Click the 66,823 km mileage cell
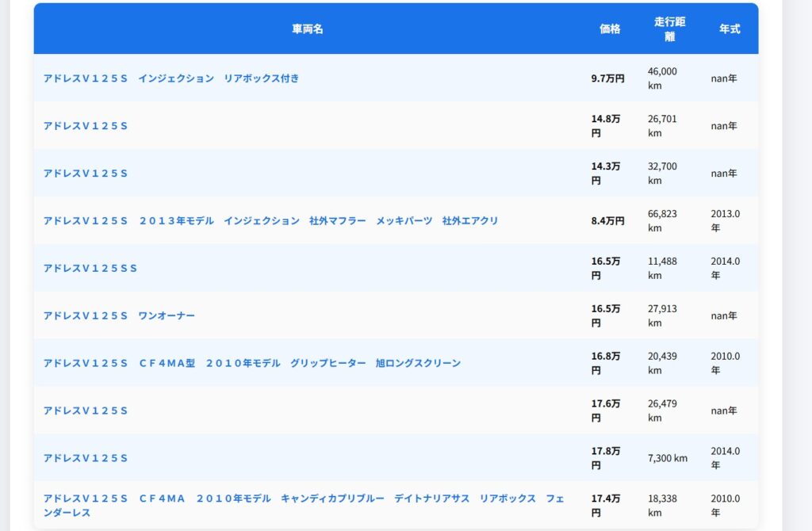Screen dimensions: 812x531 [x=662, y=220]
